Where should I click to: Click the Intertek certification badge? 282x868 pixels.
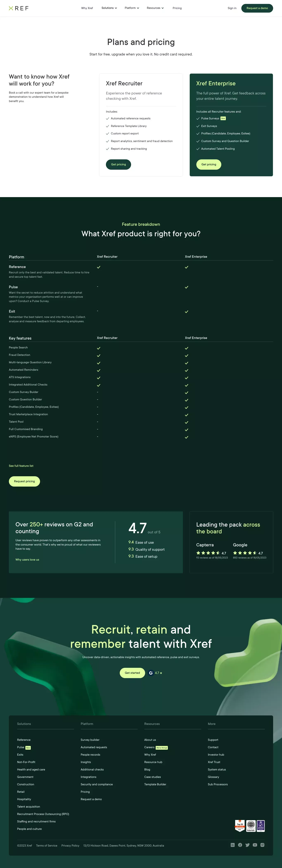(251, 826)
